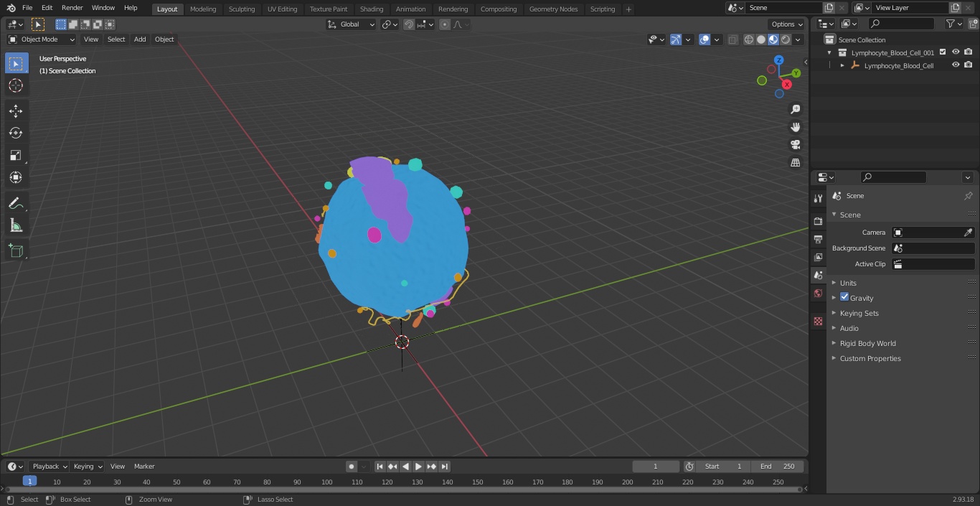
Task: Select the Move tool
Action: (x=16, y=111)
